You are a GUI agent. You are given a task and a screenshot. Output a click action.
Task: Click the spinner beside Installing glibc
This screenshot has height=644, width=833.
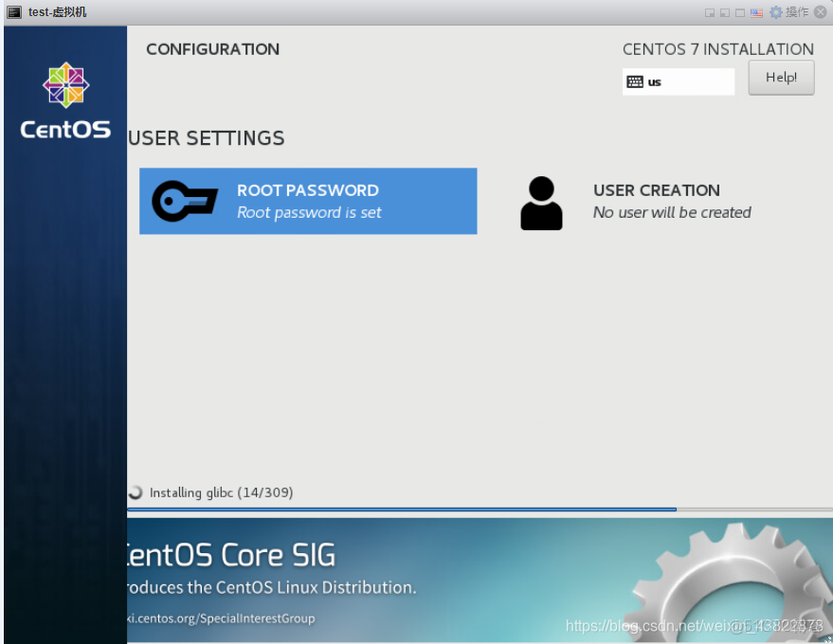[x=136, y=492]
